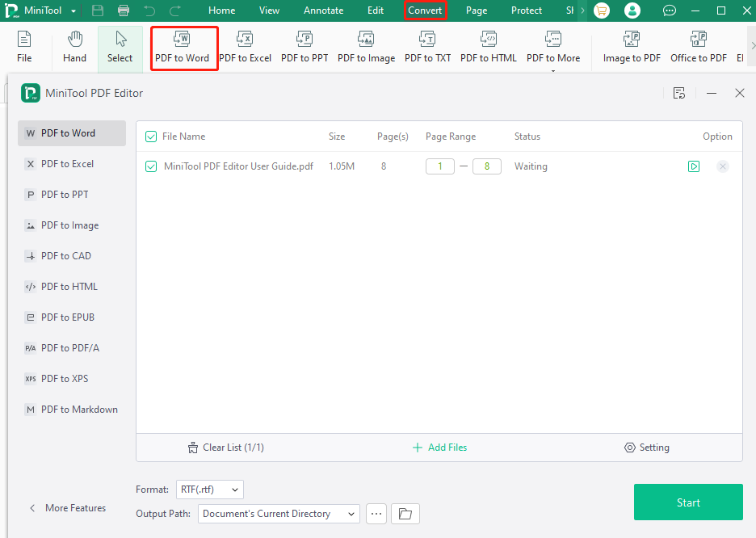This screenshot has width=756, height=538.
Task: Open the feedback chat bubble icon
Action: tap(670, 11)
